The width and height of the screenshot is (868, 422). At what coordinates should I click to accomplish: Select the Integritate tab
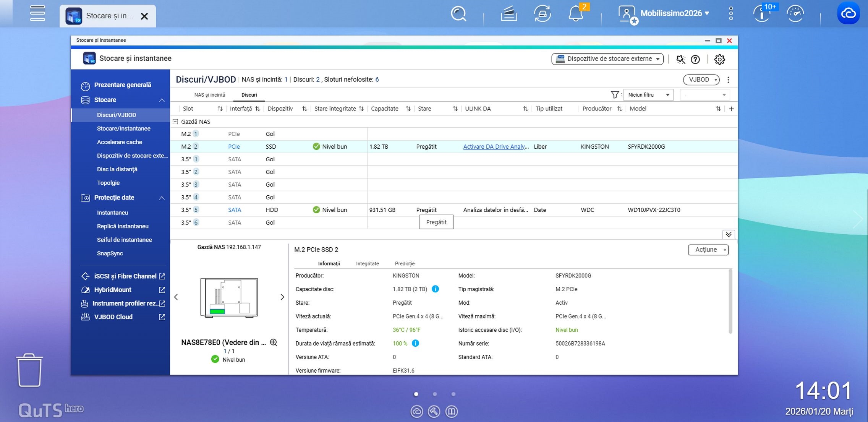[367, 263]
